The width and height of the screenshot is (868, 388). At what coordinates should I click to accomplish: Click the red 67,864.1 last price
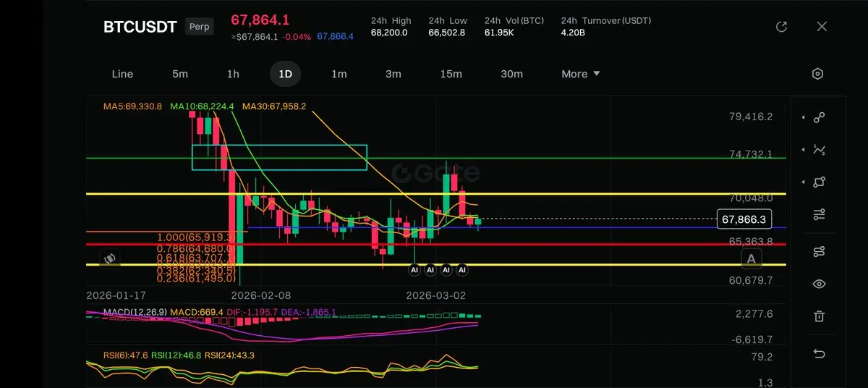coord(260,20)
